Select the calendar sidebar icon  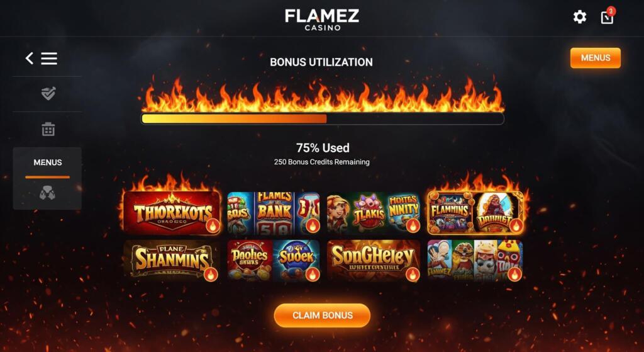pos(48,129)
